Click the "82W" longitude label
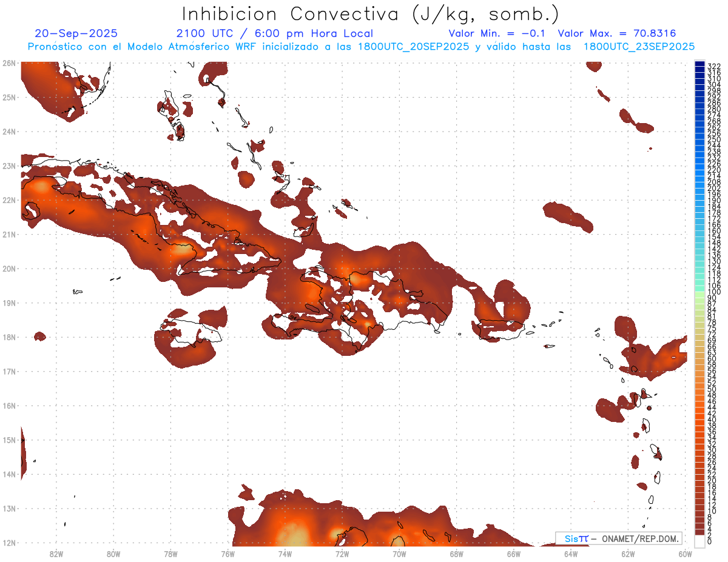 56,554
